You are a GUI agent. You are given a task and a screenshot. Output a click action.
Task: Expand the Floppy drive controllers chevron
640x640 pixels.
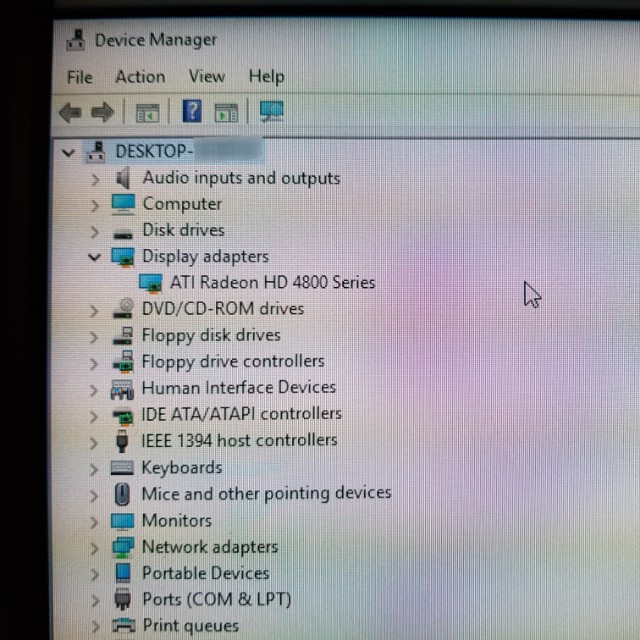pos(94,364)
